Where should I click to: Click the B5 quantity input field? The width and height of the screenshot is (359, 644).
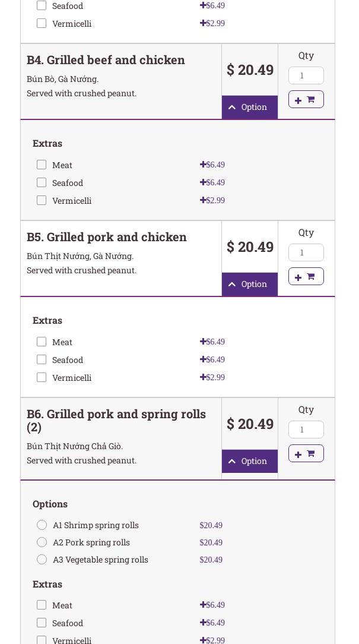coord(306,252)
